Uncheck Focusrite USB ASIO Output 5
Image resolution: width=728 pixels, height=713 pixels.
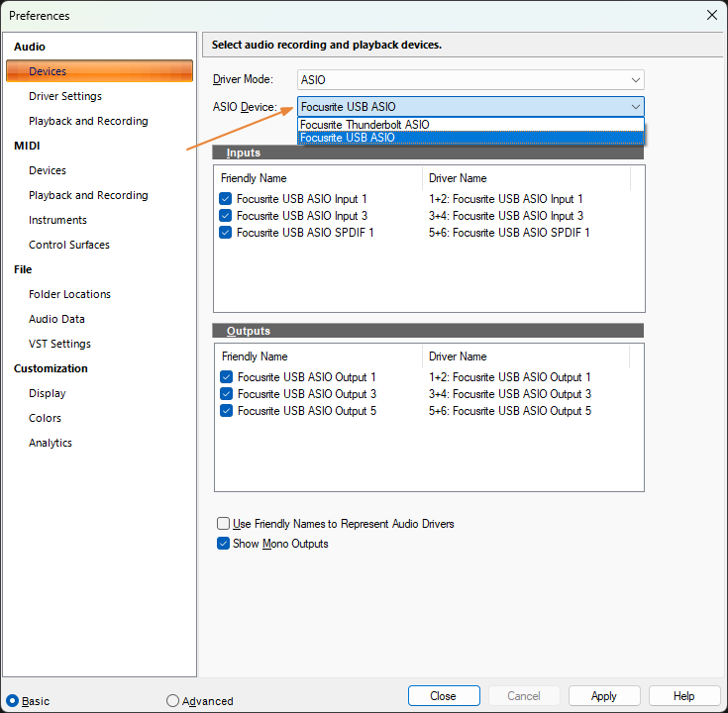[226, 410]
